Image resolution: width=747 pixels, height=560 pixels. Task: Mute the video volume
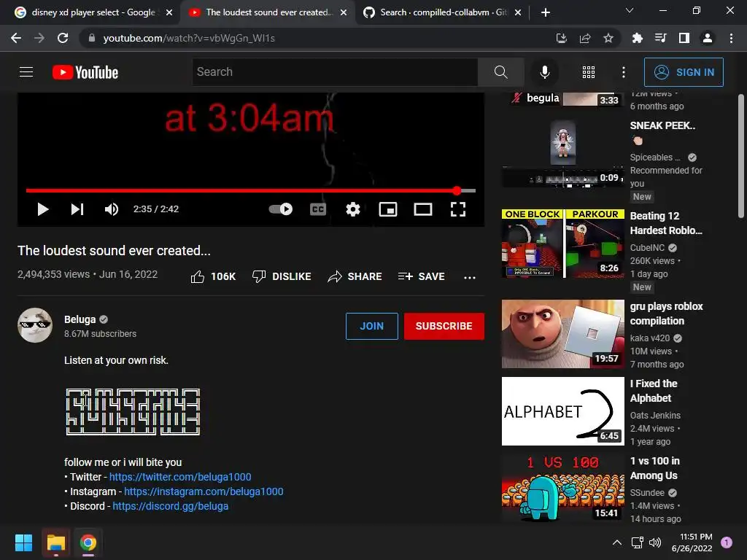(112, 209)
